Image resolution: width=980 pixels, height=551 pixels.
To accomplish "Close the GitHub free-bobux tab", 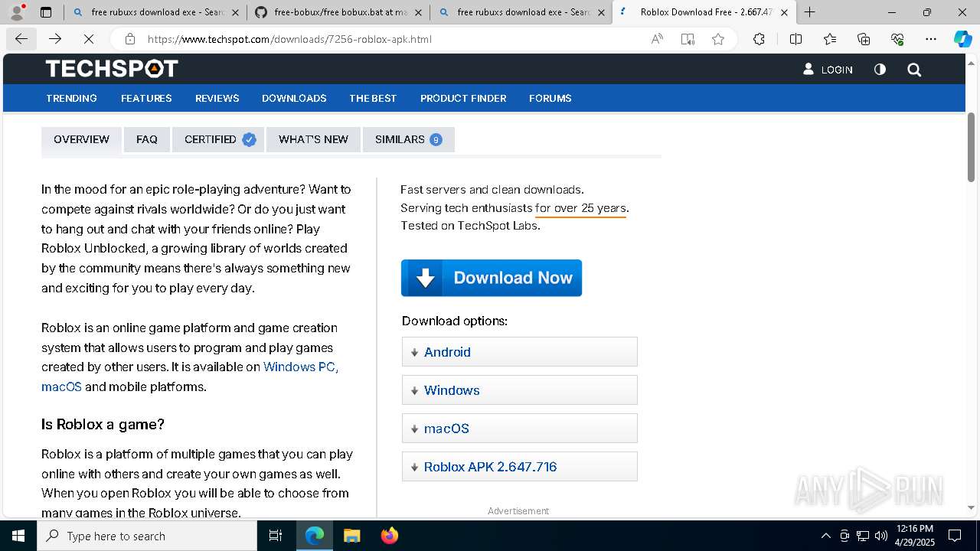I will (x=418, y=12).
